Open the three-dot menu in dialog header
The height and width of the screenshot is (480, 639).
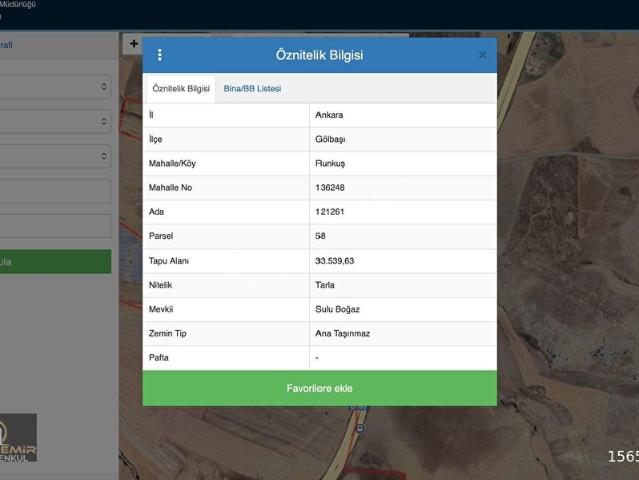coord(160,55)
